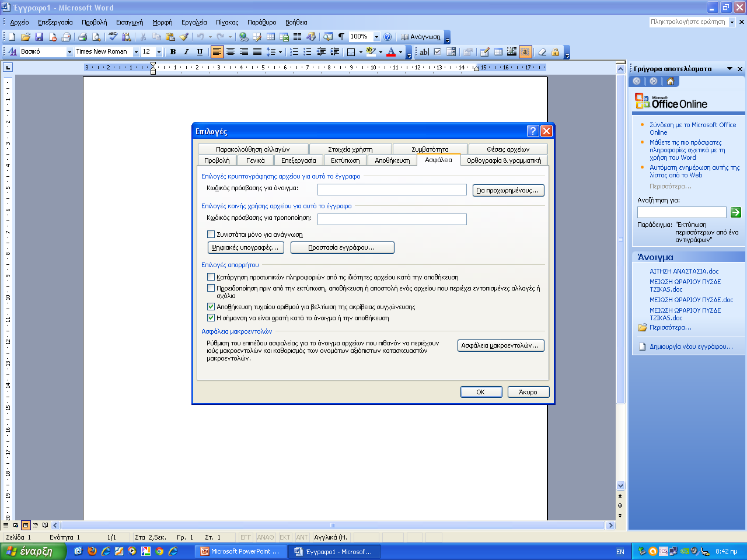Image resolution: width=747 pixels, height=560 pixels.
Task: Insert a text form field (ab| icon)
Action: pos(424,52)
